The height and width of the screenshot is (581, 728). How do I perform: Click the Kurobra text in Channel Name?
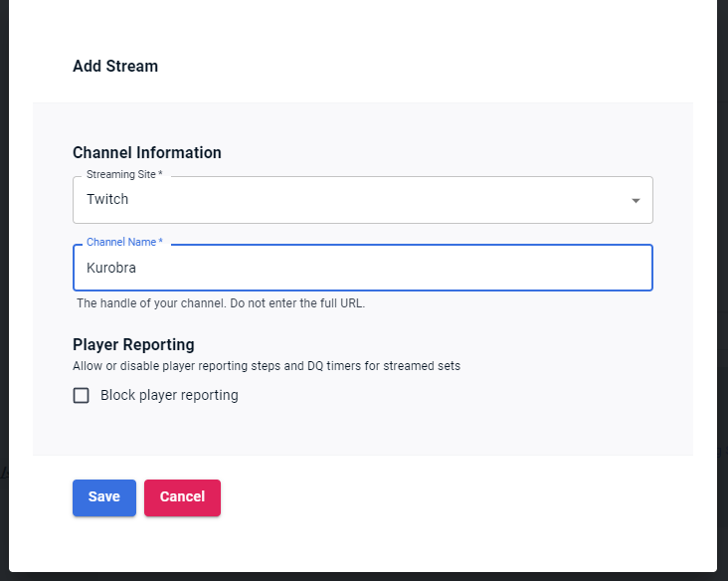tap(111, 268)
